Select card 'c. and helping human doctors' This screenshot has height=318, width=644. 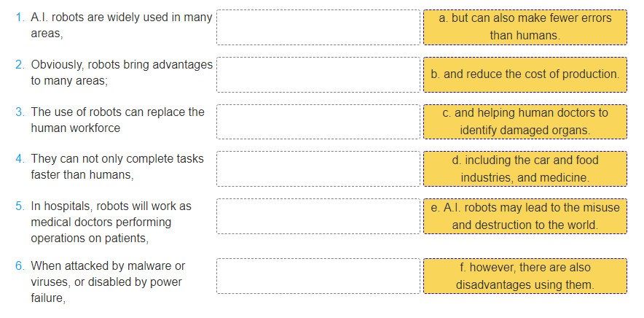point(525,121)
